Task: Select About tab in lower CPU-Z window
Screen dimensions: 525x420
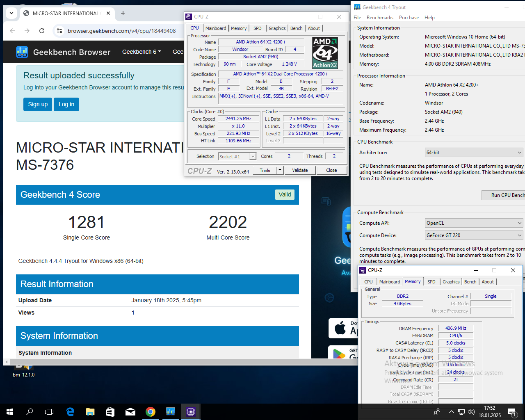Action: click(x=488, y=282)
